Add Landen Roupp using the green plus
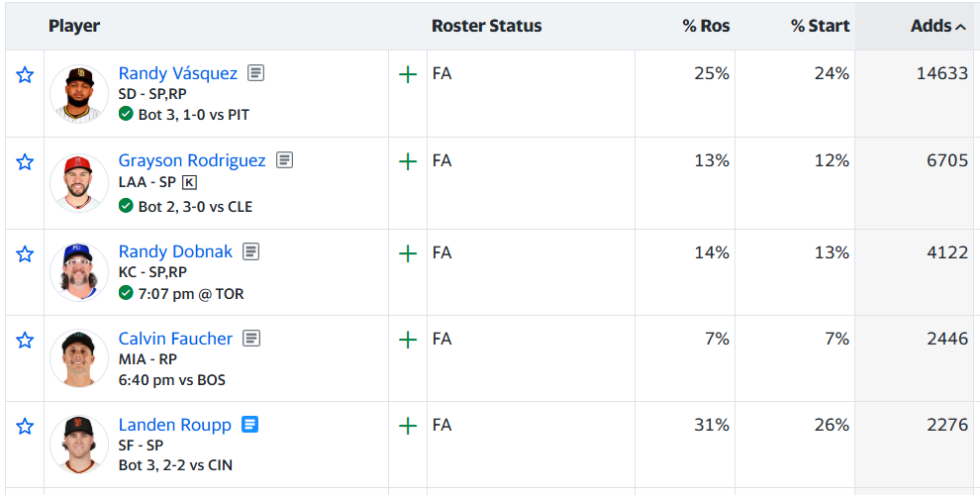This screenshot has height=495, width=980. click(408, 427)
